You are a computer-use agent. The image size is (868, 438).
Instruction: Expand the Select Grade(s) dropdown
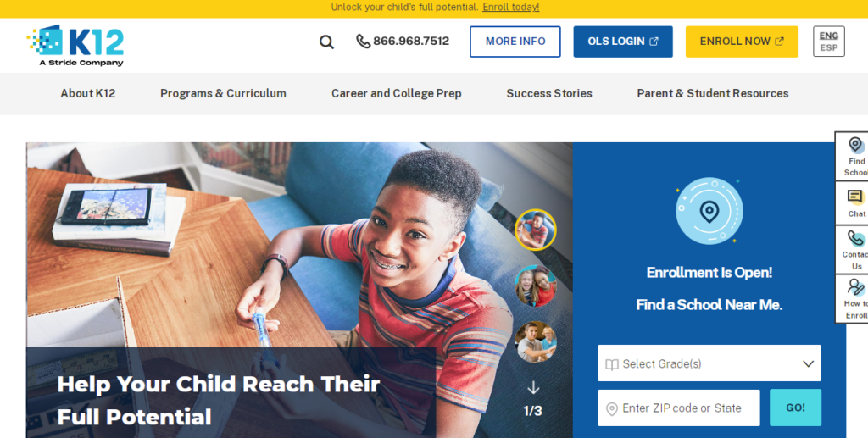(709, 363)
